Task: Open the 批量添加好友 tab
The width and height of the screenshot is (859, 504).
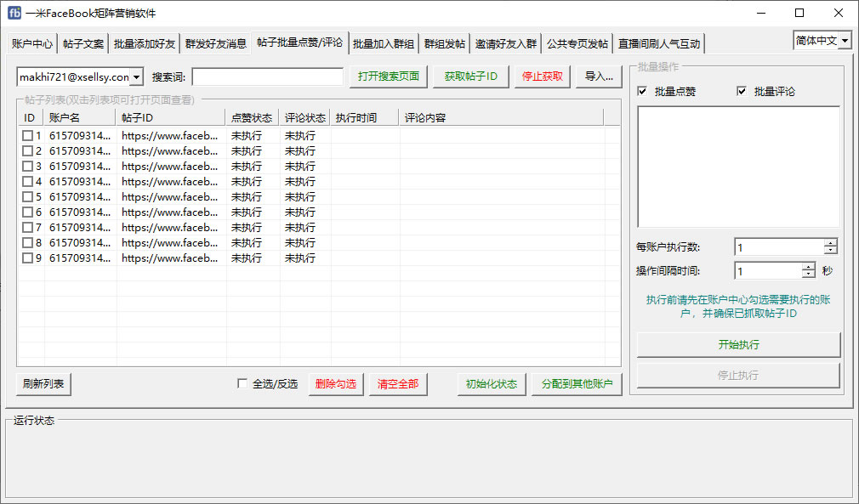Action: [144, 44]
